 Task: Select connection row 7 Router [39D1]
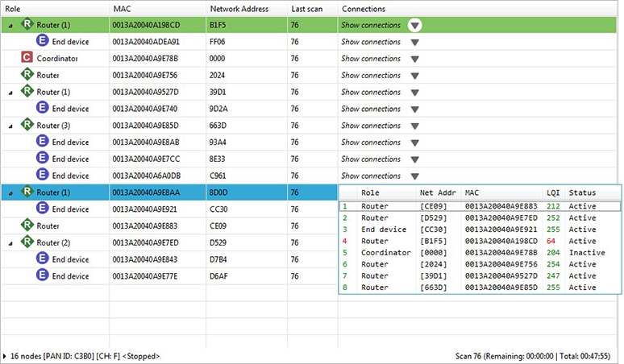[480, 275]
